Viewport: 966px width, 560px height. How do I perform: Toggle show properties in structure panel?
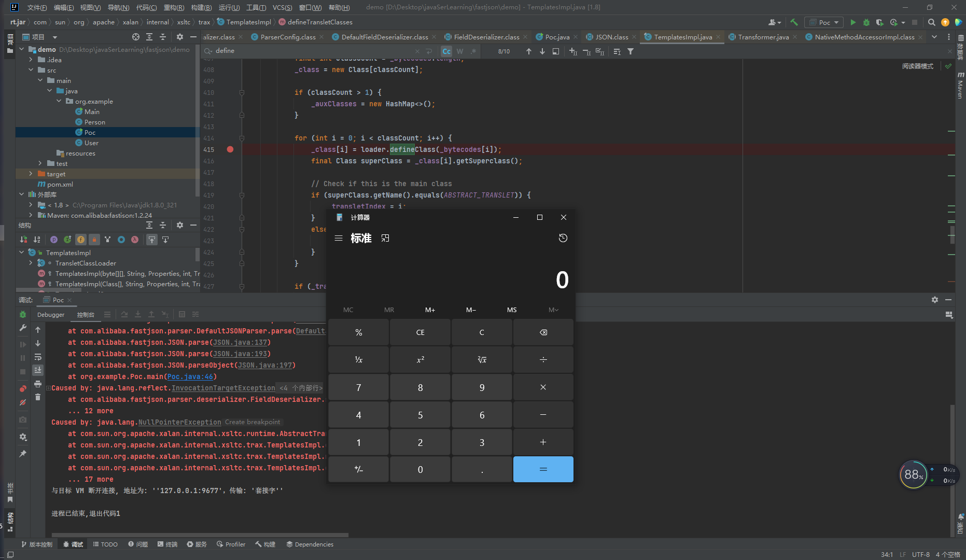(x=54, y=240)
